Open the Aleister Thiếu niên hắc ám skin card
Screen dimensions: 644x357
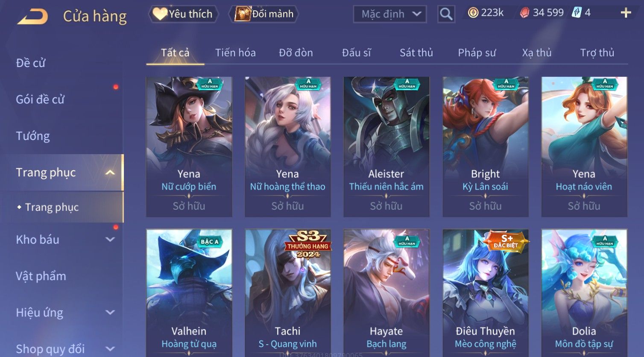(386, 146)
